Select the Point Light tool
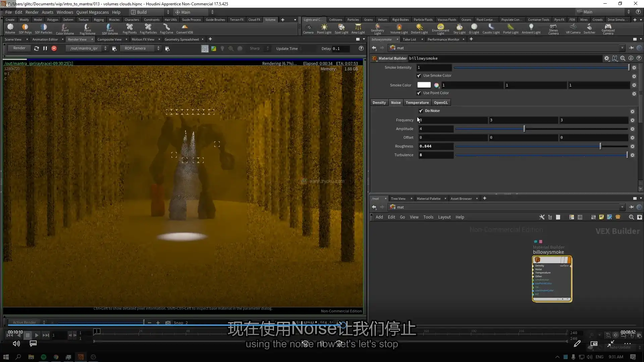This screenshot has height=362, width=644. point(324,28)
